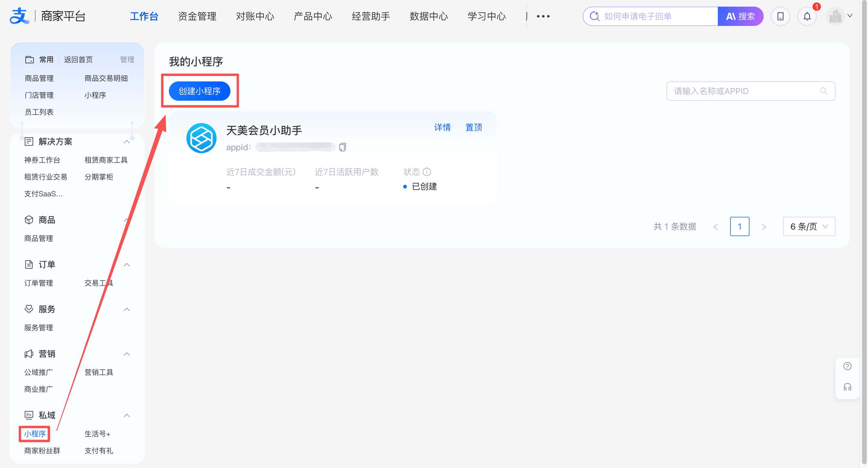This screenshot has width=868, height=468.
Task: Open 小程序 under 私域
Action: [35, 434]
